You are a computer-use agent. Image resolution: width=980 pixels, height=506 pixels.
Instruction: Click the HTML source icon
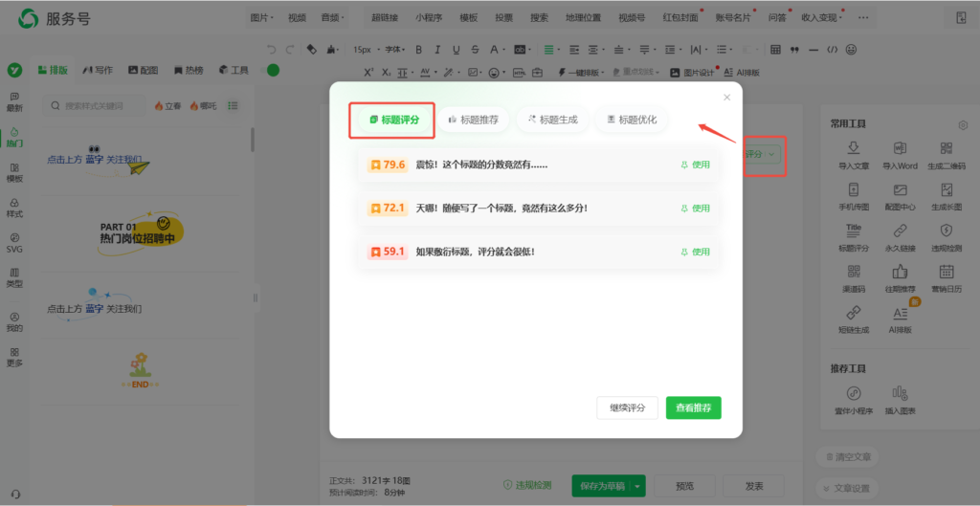[x=519, y=73]
